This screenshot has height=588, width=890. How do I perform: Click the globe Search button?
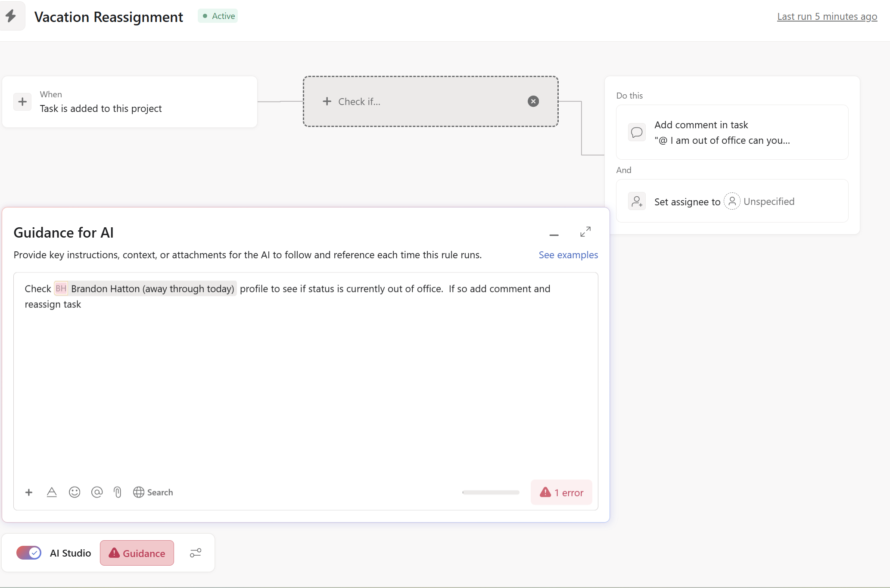tap(153, 492)
